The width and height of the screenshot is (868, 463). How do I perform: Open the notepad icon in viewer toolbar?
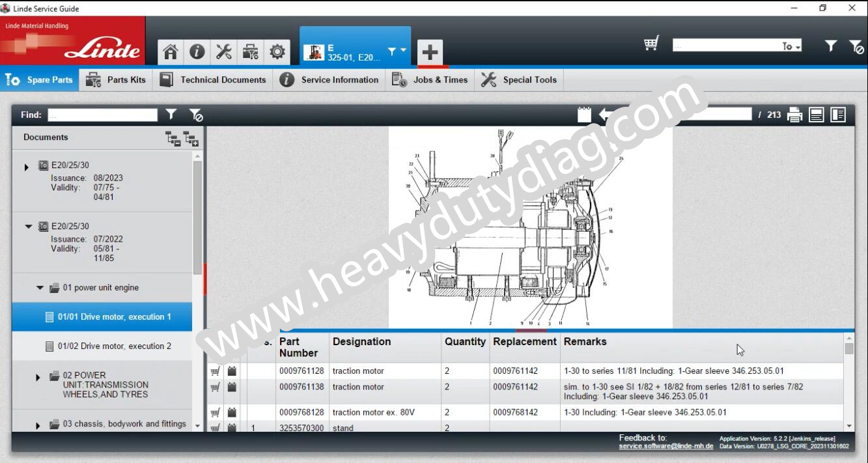click(x=584, y=115)
